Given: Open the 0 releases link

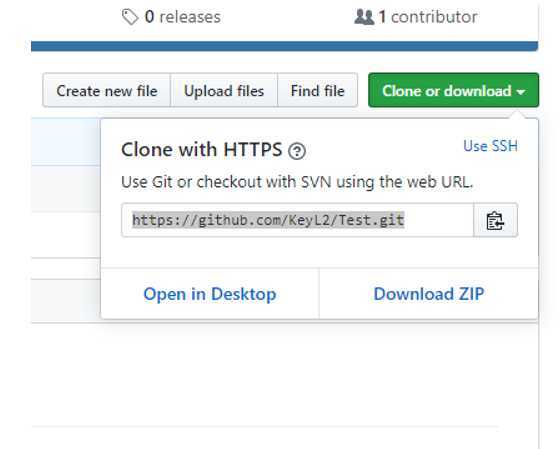Looking at the screenshot, I should 171,17.
